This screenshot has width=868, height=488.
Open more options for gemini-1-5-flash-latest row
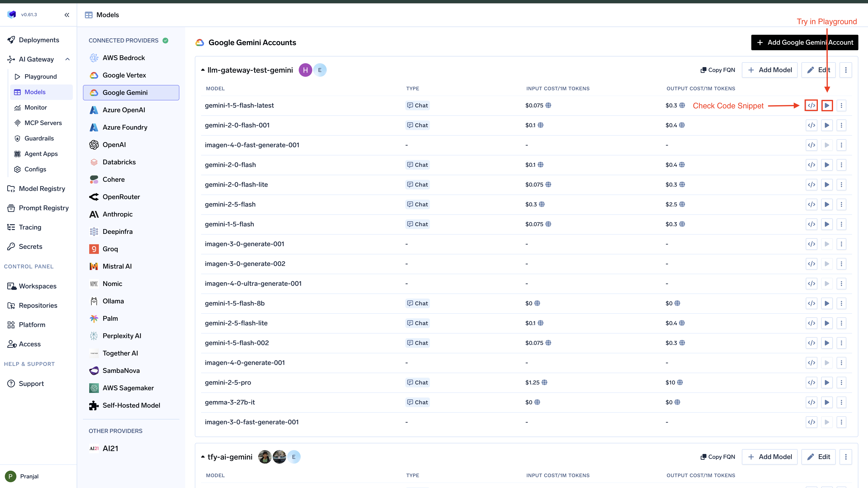pyautogui.click(x=841, y=105)
